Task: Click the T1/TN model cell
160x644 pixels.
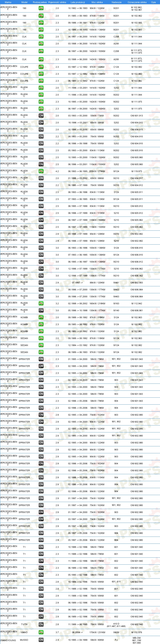Action: click(x=24, y=625)
